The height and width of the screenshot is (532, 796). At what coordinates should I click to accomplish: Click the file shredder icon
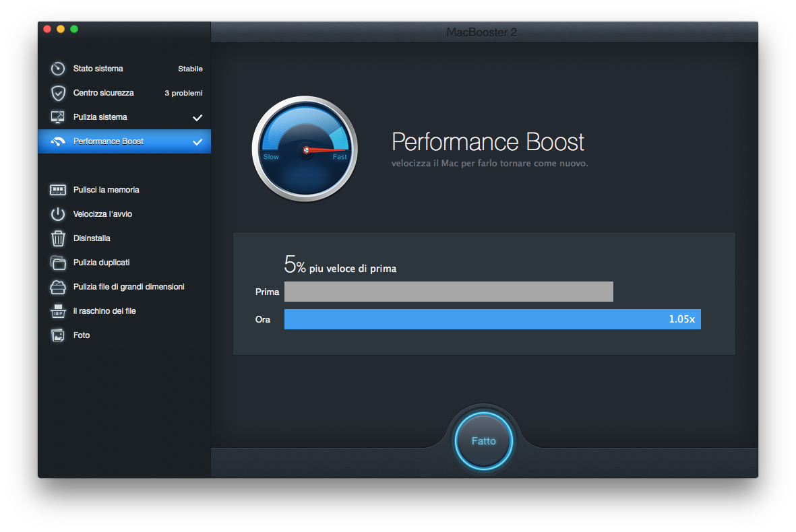[x=58, y=311]
